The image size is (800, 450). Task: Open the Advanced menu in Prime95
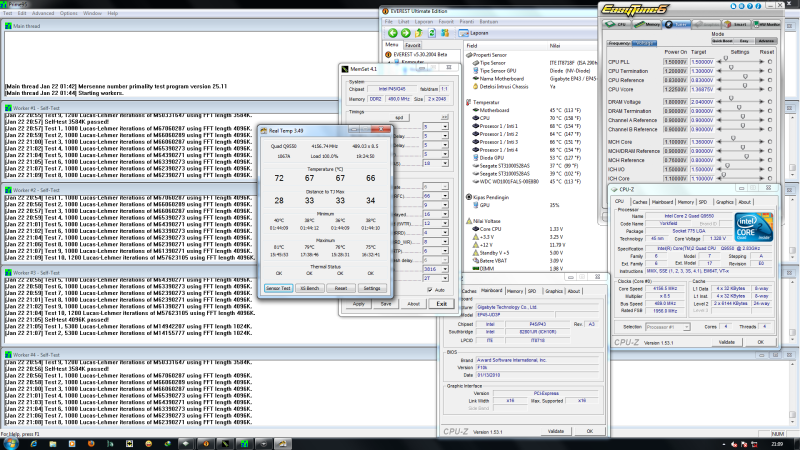tap(43, 13)
